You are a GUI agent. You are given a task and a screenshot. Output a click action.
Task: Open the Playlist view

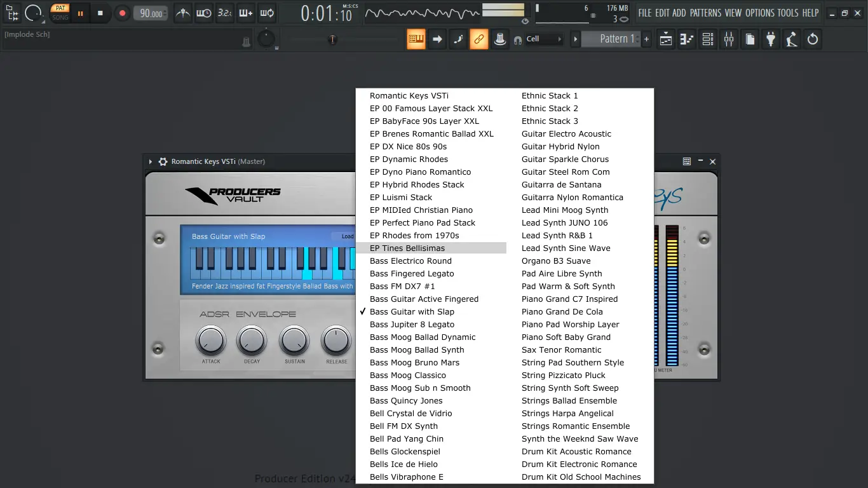tap(666, 39)
